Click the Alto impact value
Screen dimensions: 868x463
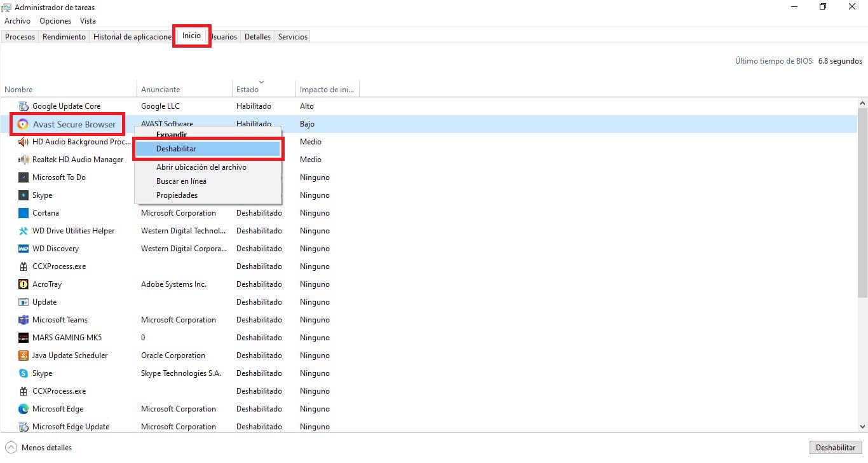[307, 106]
